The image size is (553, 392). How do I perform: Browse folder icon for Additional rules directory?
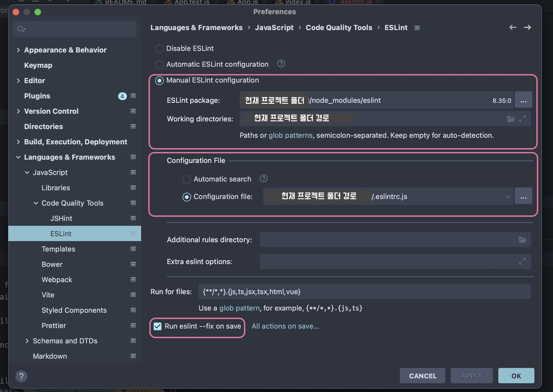tap(522, 240)
